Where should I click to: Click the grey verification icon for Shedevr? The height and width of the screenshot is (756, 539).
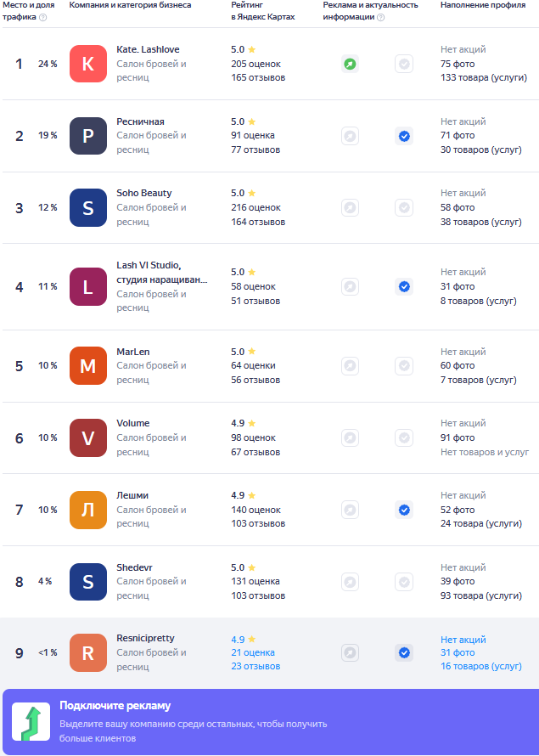tap(404, 582)
